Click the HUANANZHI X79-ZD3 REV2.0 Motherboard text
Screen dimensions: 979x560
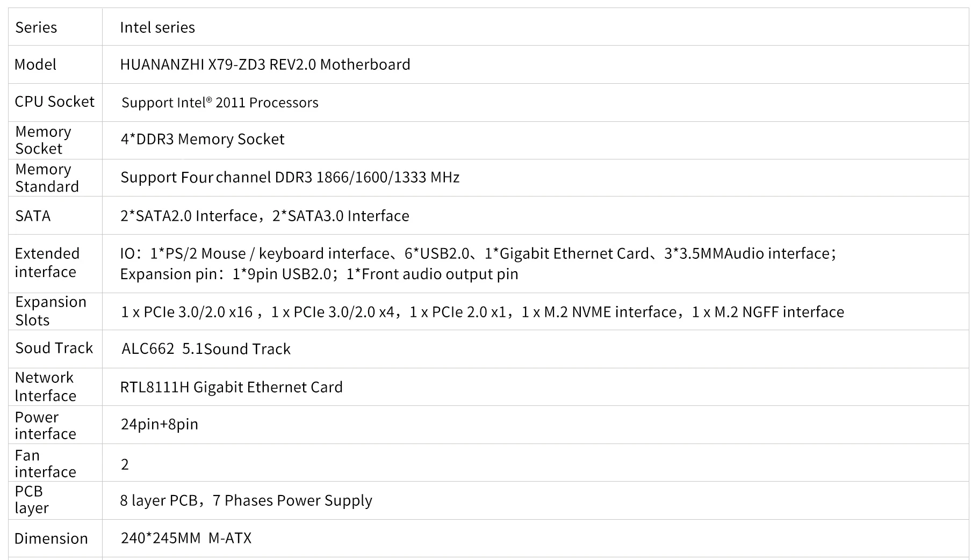pyautogui.click(x=265, y=64)
